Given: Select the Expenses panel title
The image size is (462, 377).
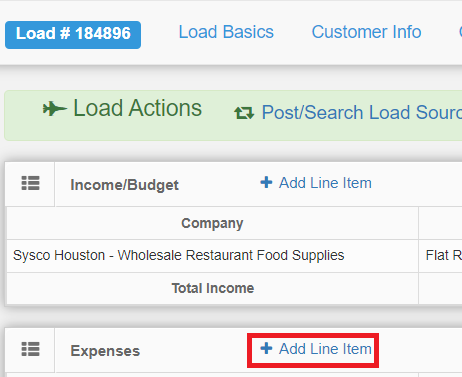Looking at the screenshot, I should (105, 351).
